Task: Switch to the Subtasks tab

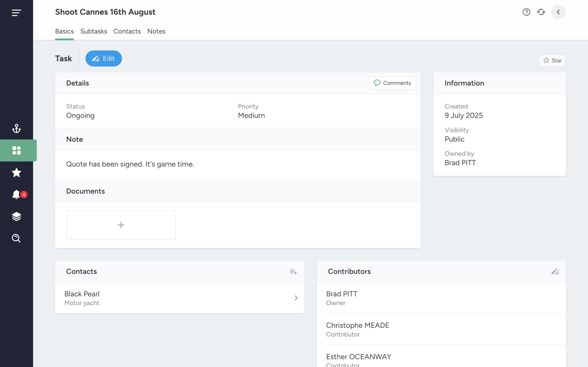Action: click(93, 31)
